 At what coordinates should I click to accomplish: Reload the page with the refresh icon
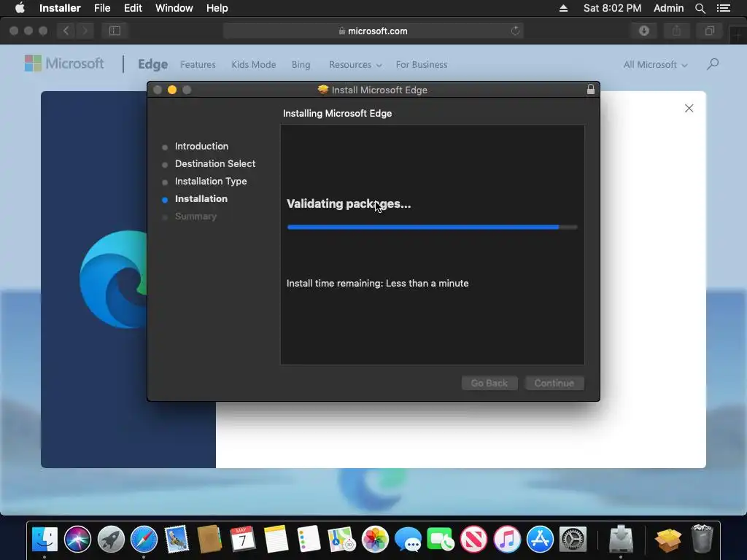coord(515,31)
